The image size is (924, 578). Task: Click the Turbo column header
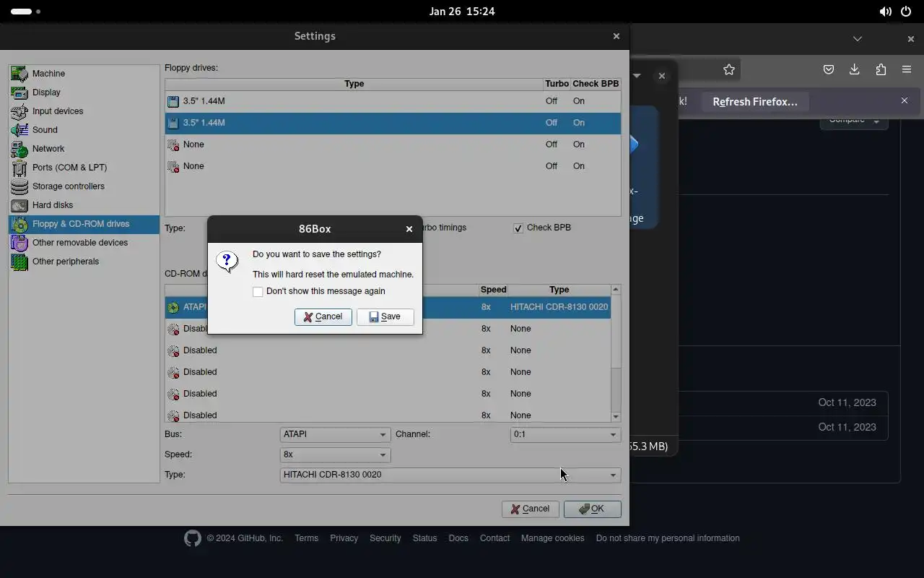(x=557, y=84)
